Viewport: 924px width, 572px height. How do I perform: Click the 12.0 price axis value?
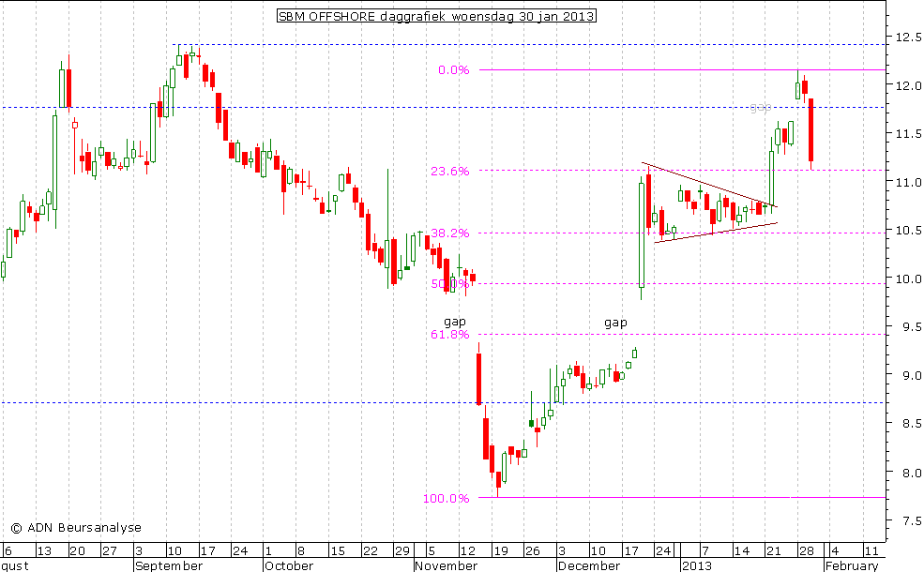pos(908,85)
